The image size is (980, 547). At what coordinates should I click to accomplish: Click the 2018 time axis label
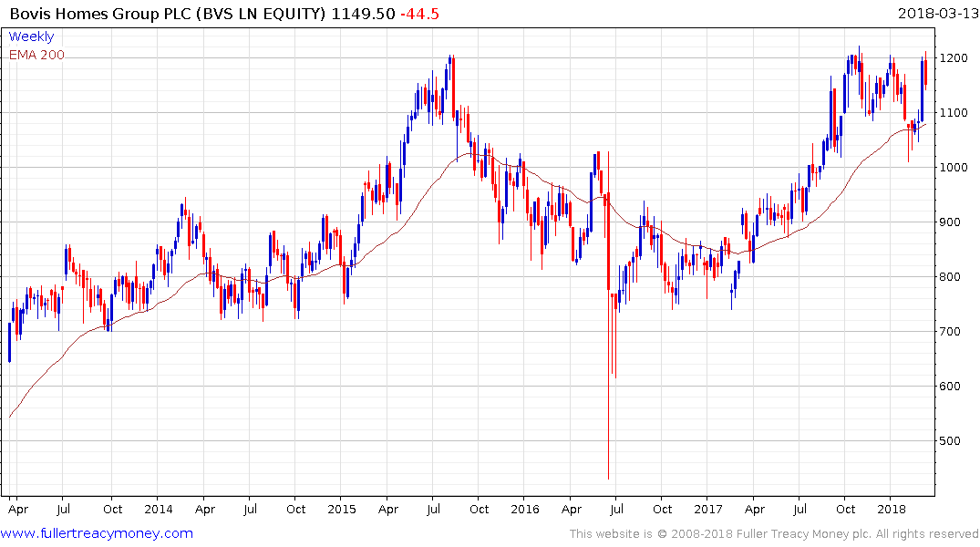pos(891,509)
